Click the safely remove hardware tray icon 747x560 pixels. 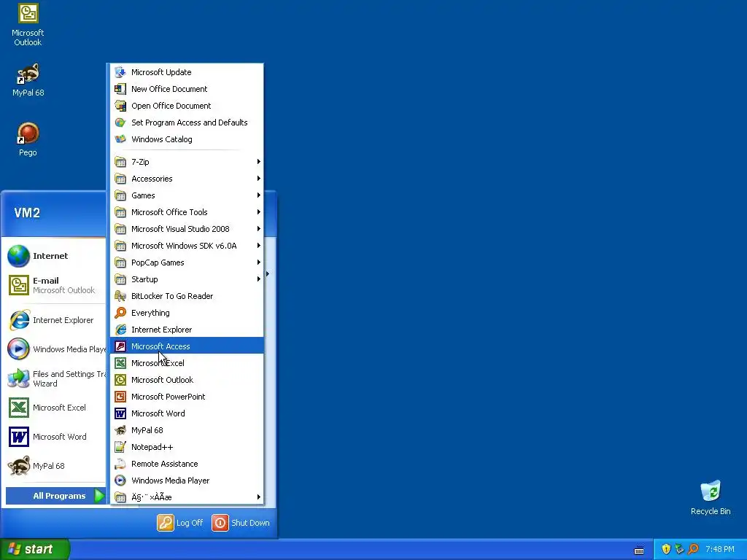click(x=679, y=549)
